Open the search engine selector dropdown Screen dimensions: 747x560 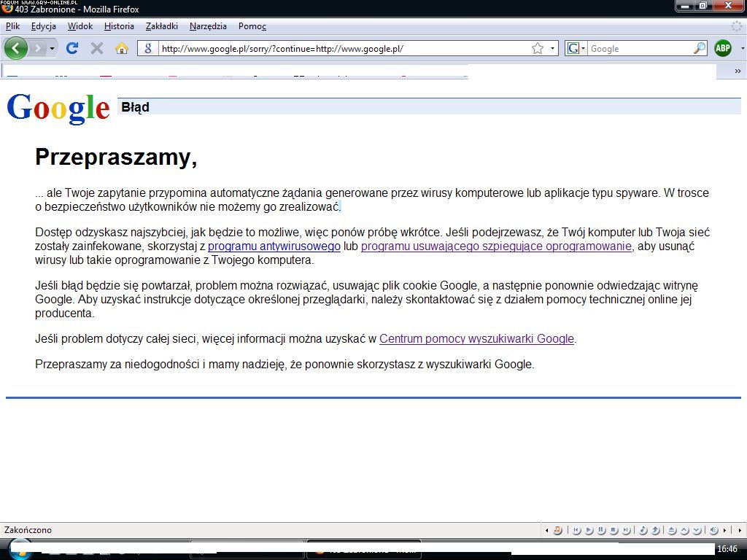576,48
